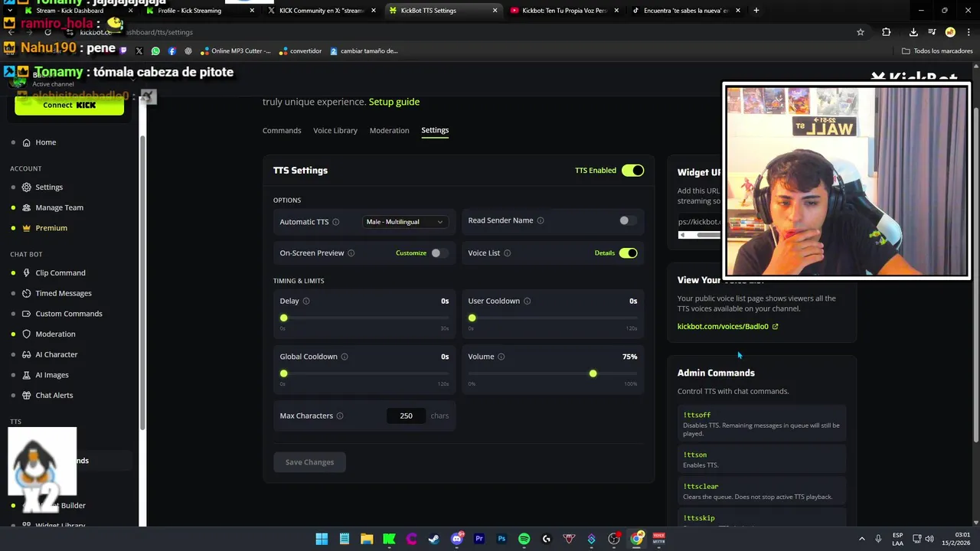980x551 pixels.
Task: Click the Settings gear icon in sidebar
Action: (27, 187)
